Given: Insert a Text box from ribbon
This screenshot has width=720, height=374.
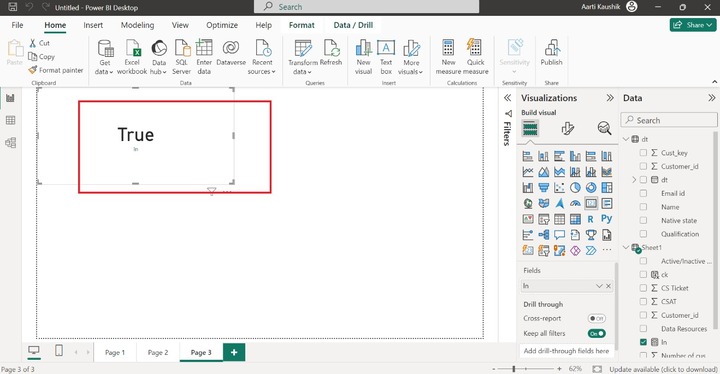Looking at the screenshot, I should 386,57.
